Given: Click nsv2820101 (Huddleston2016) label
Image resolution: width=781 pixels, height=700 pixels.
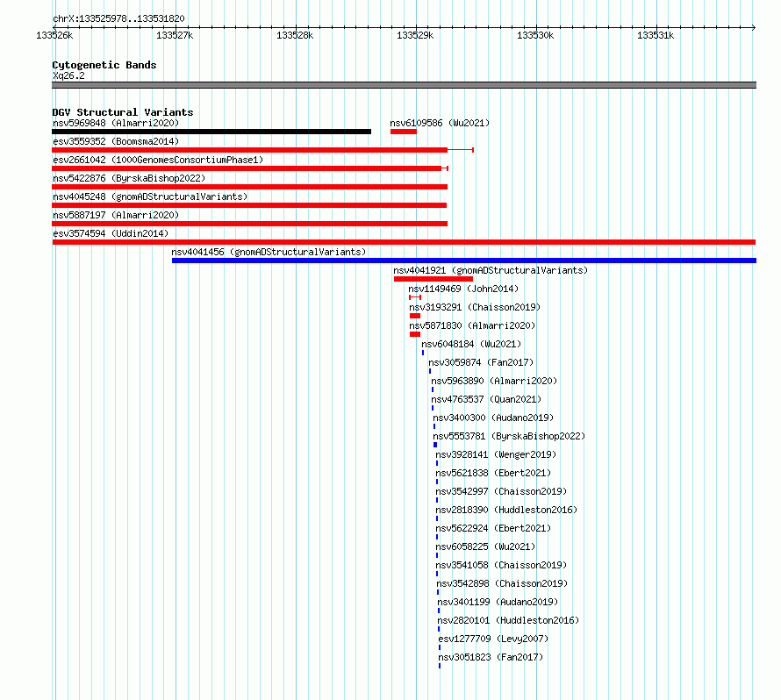Looking at the screenshot, I should tap(508, 620).
